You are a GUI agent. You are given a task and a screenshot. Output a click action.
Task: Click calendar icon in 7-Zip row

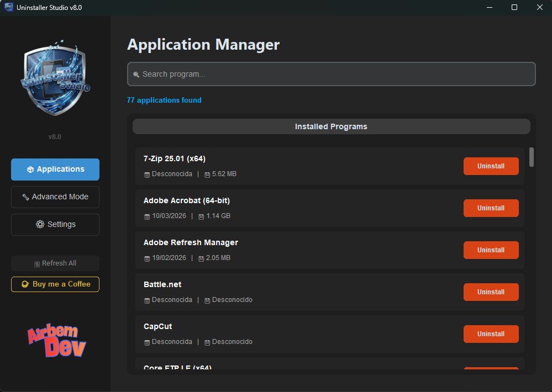147,174
